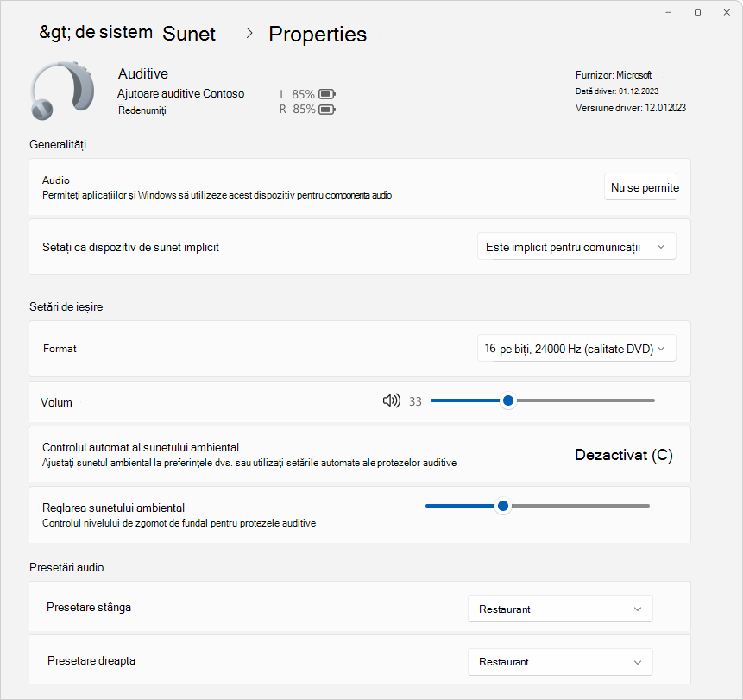Click the Generalități section heading
The height and width of the screenshot is (700, 743).
[x=58, y=144]
